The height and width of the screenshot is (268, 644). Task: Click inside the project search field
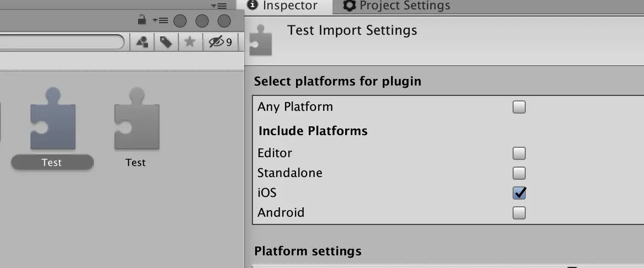62,42
